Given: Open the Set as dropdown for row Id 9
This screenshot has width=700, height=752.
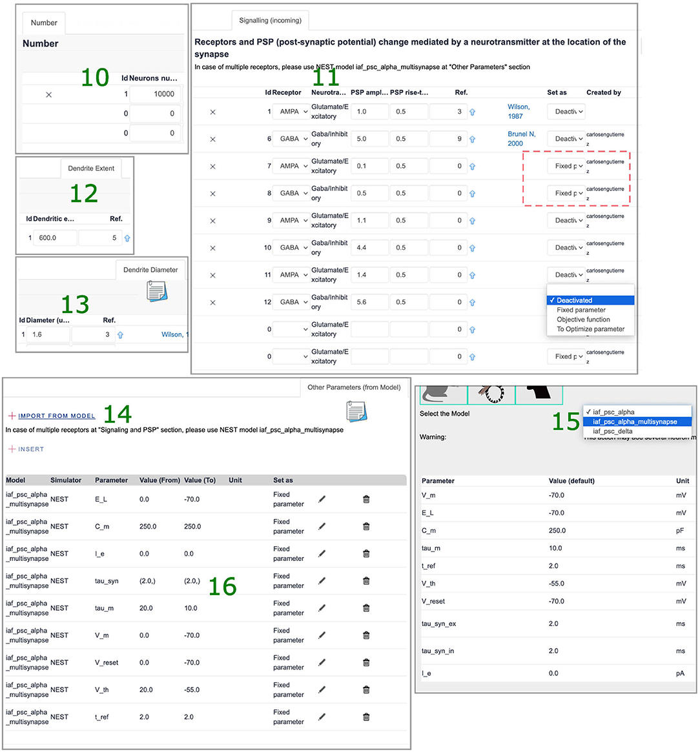Looking at the screenshot, I should 566,221.
